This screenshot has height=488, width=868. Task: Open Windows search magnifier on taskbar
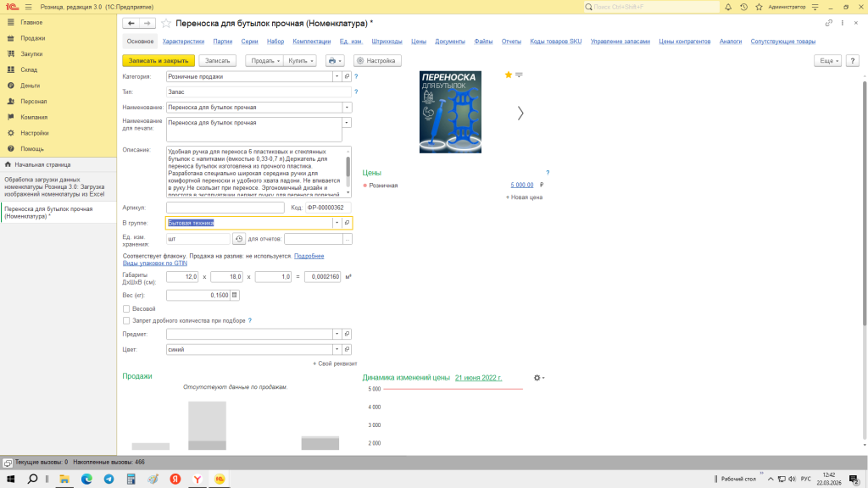(x=33, y=480)
